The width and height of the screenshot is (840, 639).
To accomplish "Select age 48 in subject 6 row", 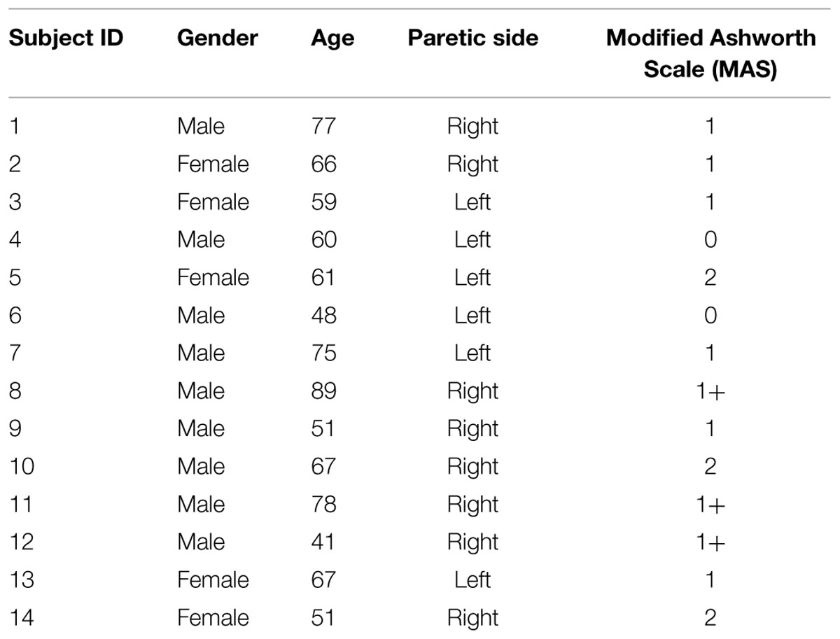I will pyautogui.click(x=323, y=316).
